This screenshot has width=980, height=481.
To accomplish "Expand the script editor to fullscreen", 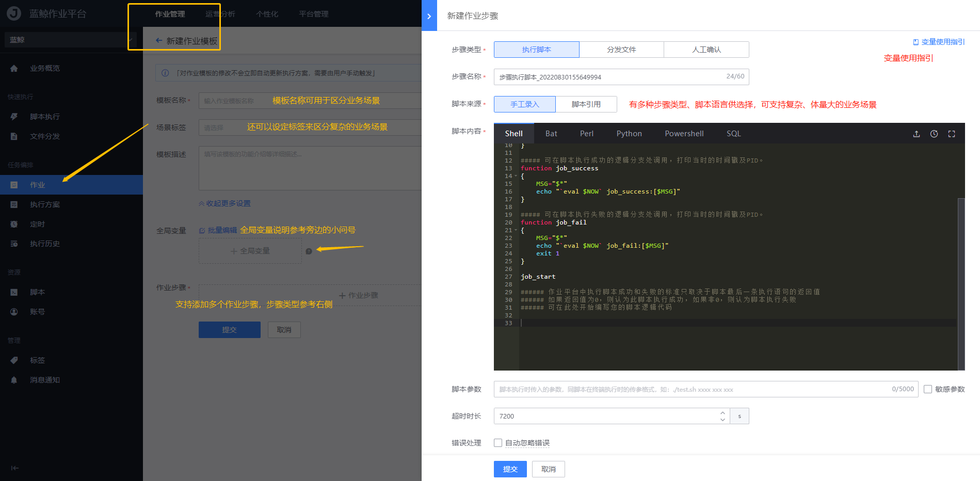I will pos(952,134).
